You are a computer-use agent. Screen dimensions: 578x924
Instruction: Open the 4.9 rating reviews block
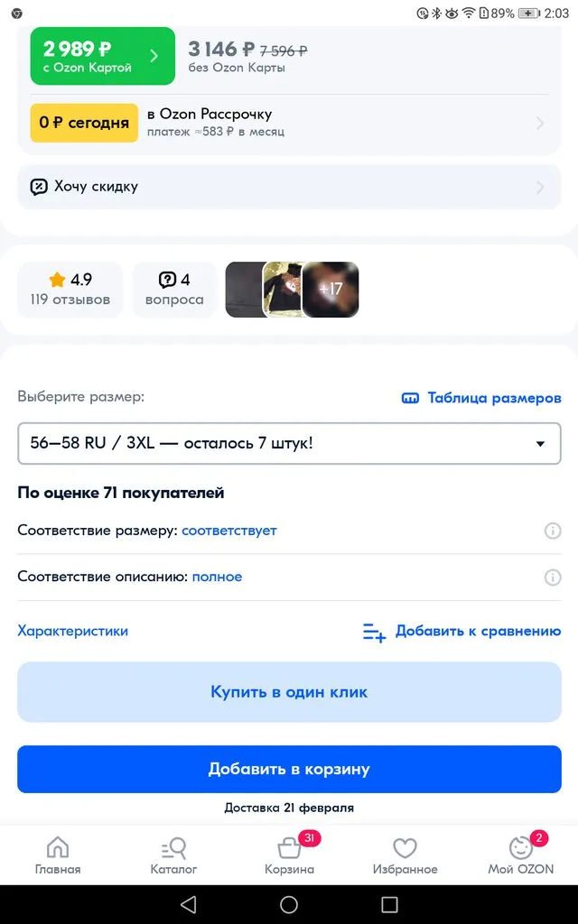pos(70,290)
